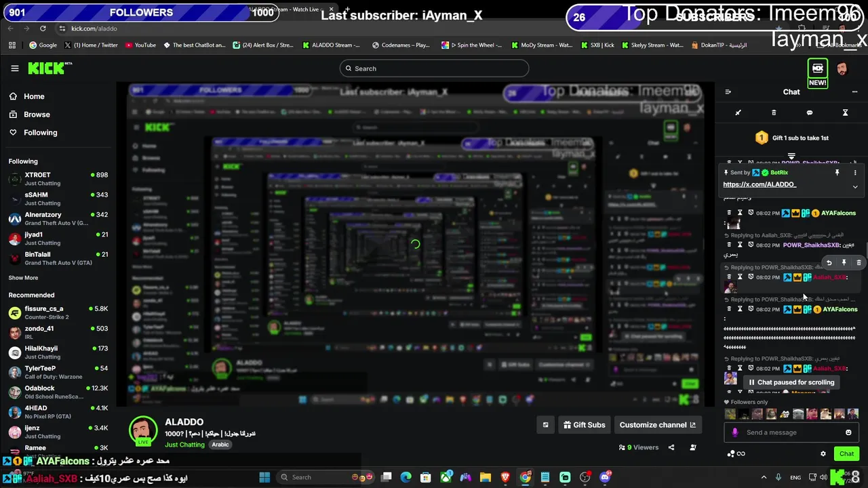Open the Odablock recommended channel
The height and width of the screenshot is (488, 868).
[58, 392]
